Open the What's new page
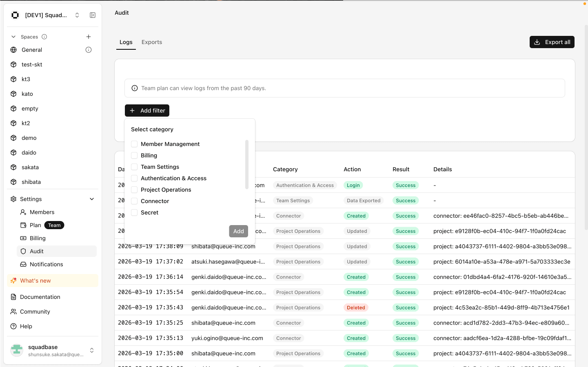Viewport: 588px width, 367px height. click(x=35, y=281)
